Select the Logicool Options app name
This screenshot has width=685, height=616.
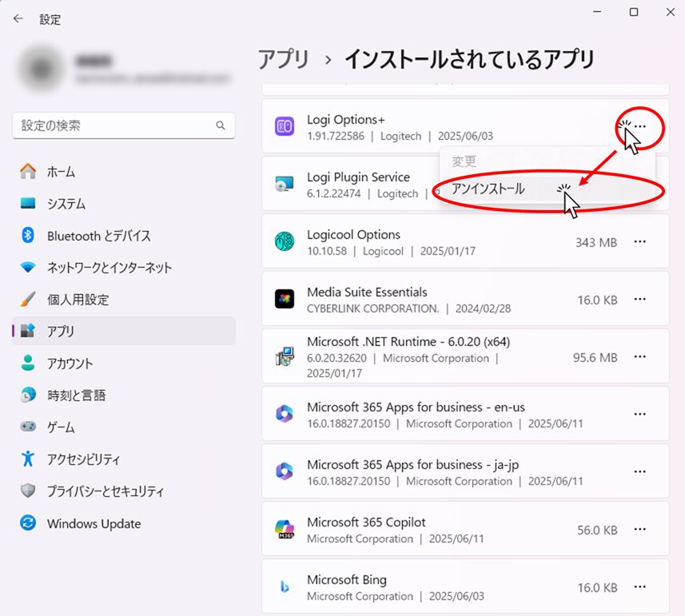pos(353,235)
